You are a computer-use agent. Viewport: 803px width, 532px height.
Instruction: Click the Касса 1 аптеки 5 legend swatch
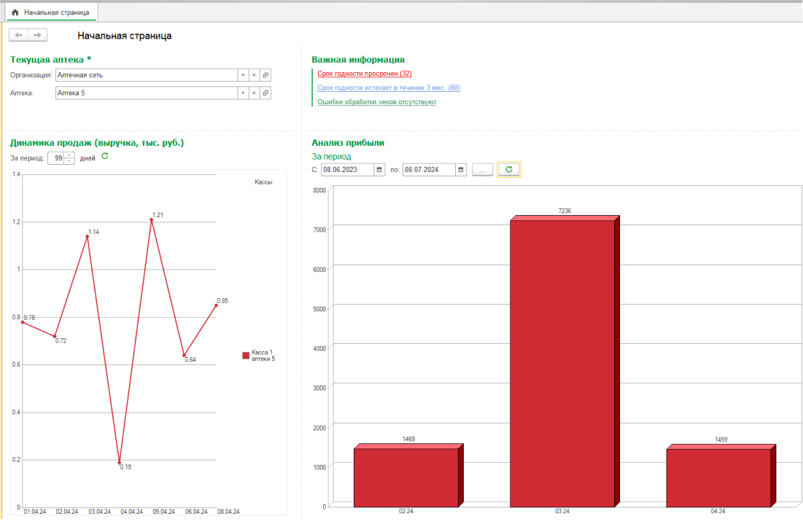pyautogui.click(x=246, y=356)
